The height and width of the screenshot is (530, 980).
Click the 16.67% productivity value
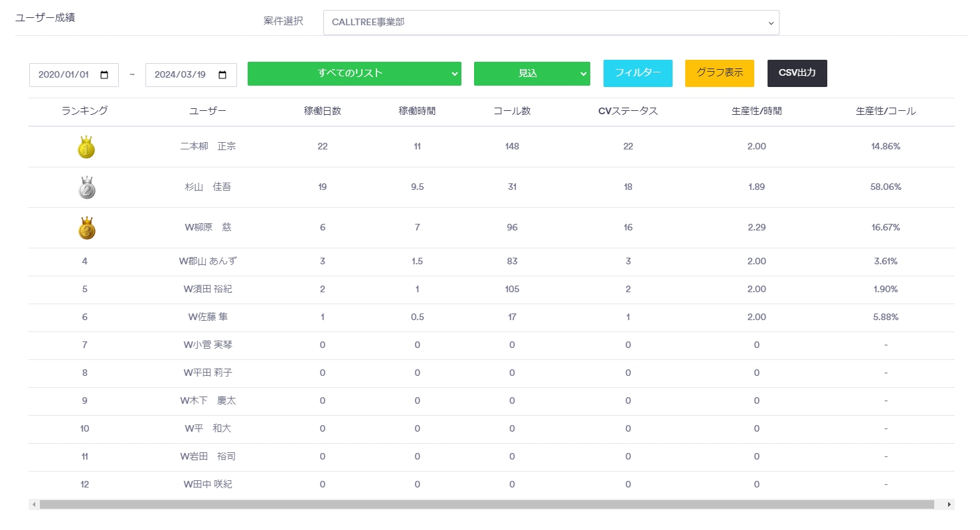(x=886, y=228)
